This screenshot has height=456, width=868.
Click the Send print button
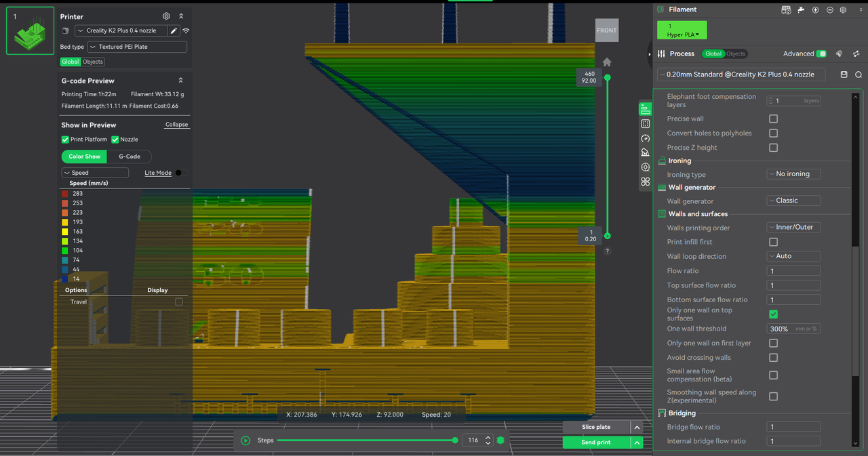595,442
